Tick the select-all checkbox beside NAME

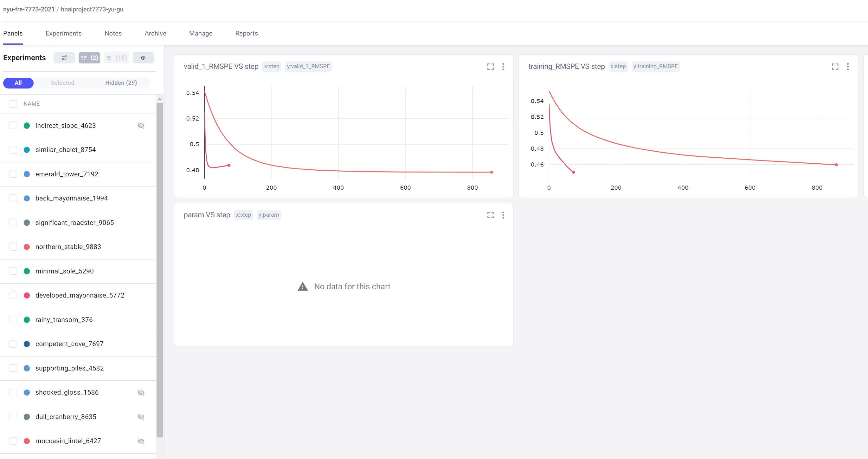pos(14,104)
